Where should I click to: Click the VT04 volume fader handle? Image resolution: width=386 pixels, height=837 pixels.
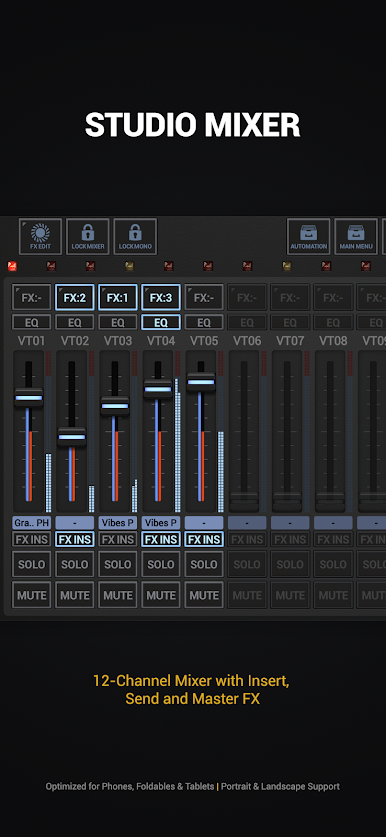157,389
